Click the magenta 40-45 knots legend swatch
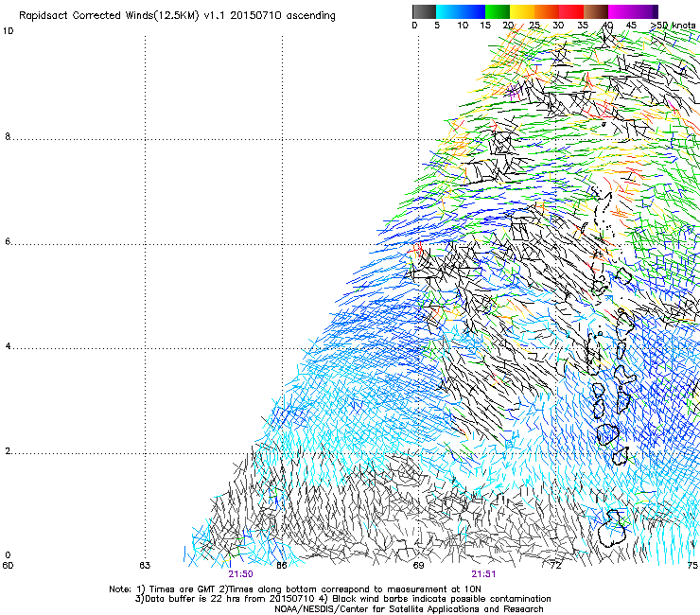This screenshot has width=700, height=615. click(621, 11)
